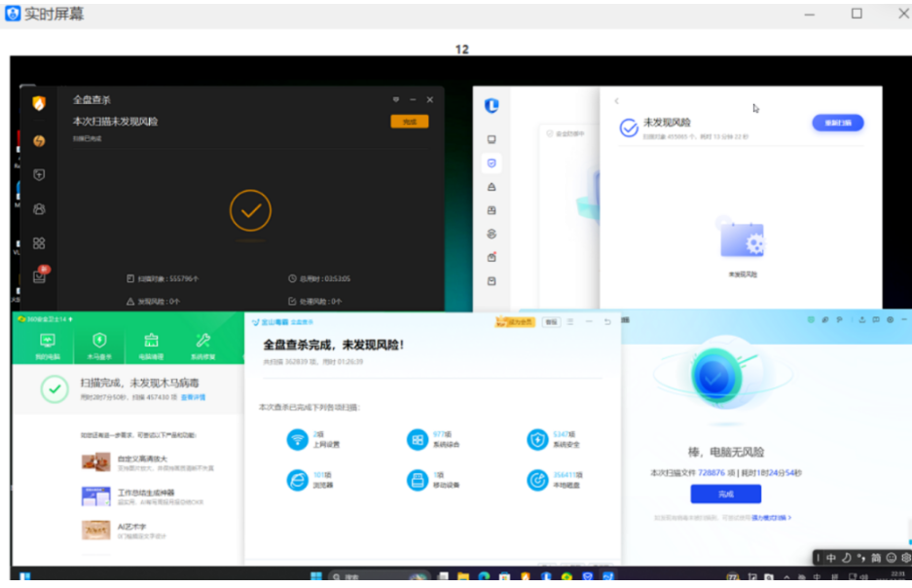Click the 上网设置 Wi-Fi scan icon
912x588 pixels.
297,440
